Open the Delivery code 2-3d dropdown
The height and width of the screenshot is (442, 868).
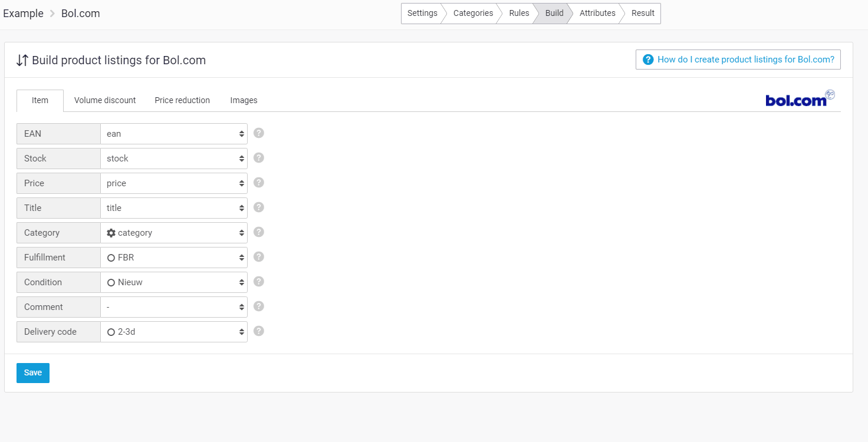coord(174,332)
